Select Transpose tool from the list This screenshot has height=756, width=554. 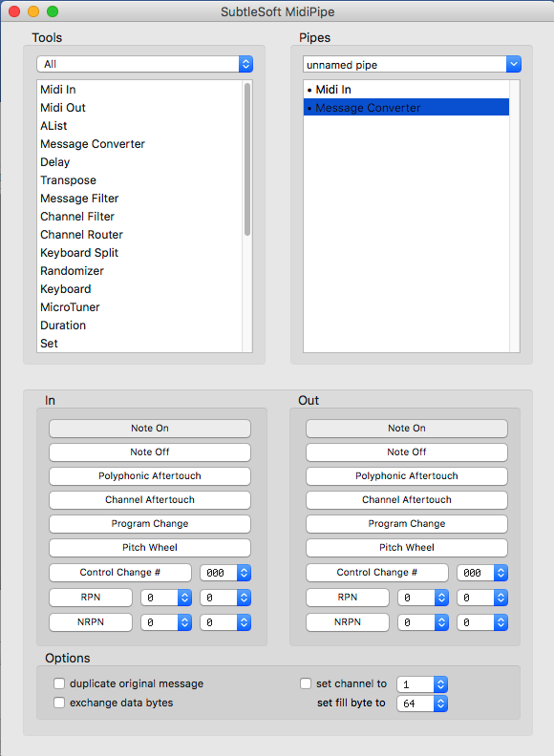coord(68,180)
